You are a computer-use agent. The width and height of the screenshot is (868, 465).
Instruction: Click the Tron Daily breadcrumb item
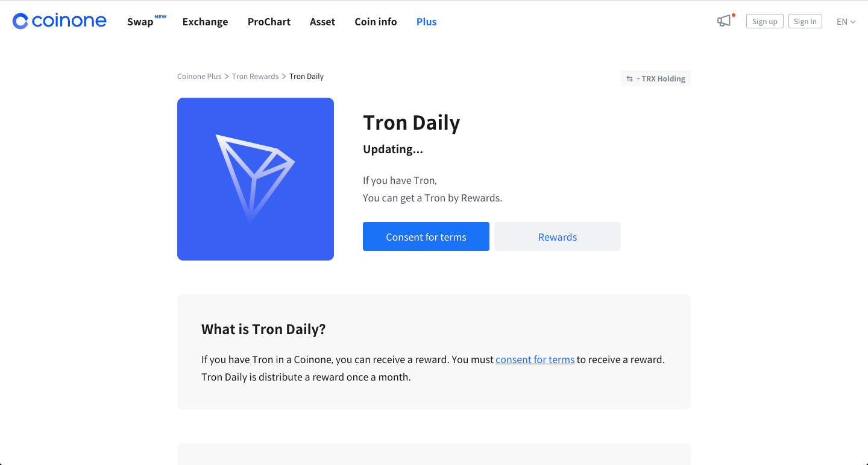tap(306, 77)
